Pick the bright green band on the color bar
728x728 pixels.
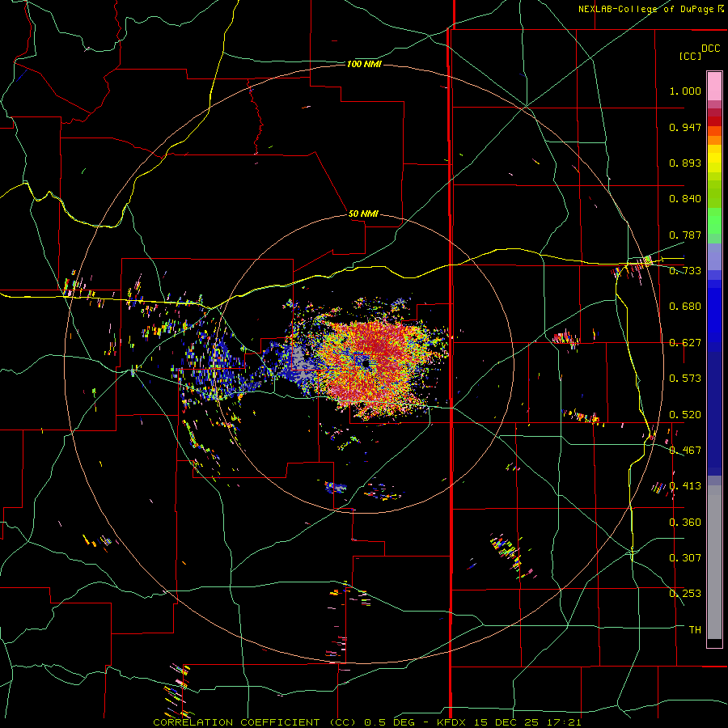714,221
